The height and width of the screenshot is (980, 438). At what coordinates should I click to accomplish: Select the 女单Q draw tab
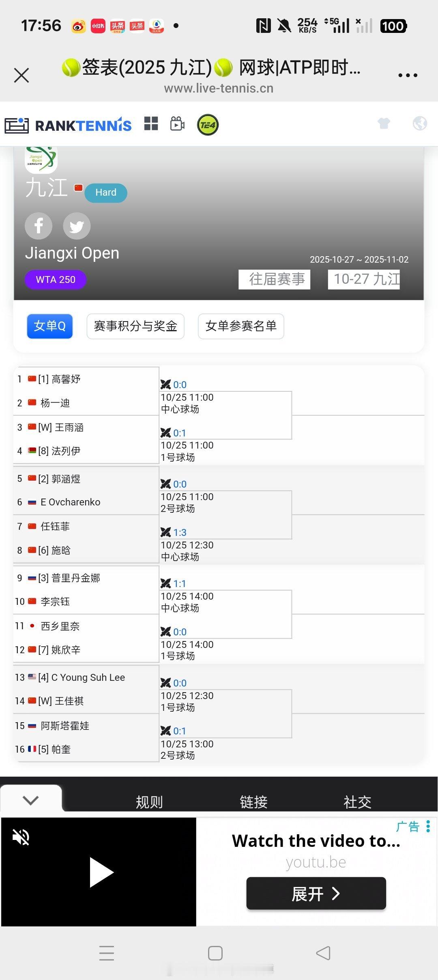49,326
